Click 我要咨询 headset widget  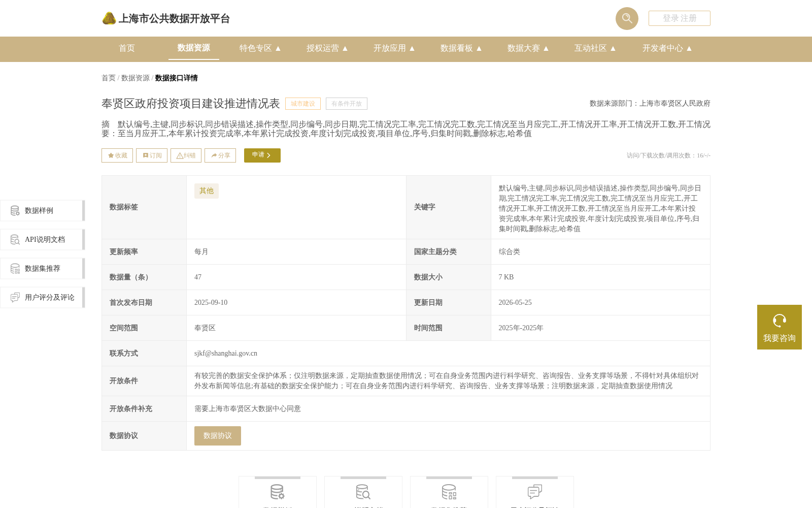point(780,327)
